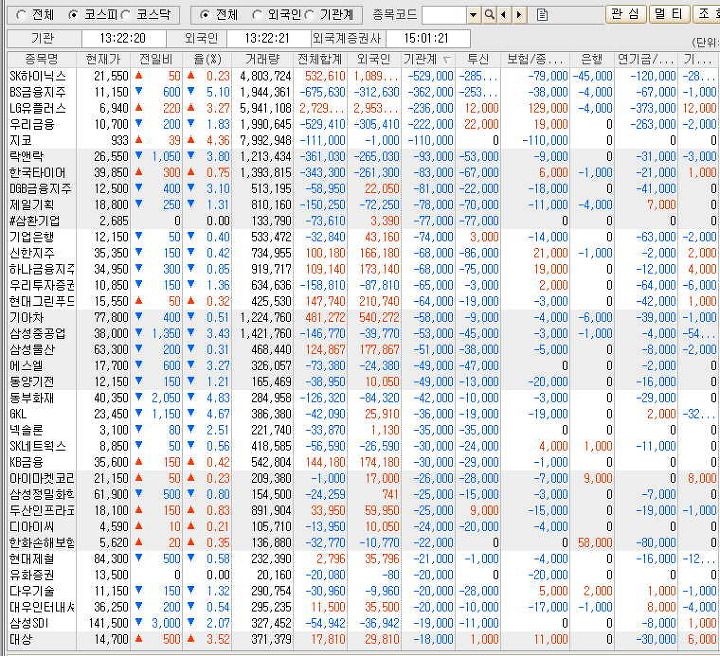
Task: Select the 우리금융 stock row name
Action: tap(32, 124)
